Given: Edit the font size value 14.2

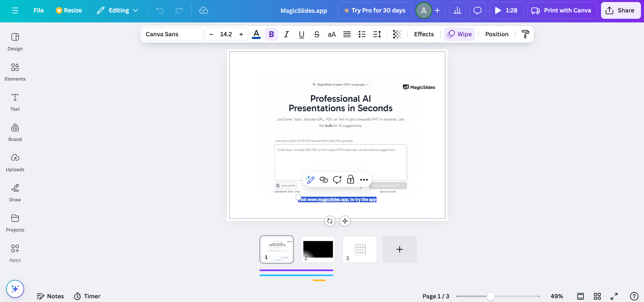Looking at the screenshot, I should (226, 34).
